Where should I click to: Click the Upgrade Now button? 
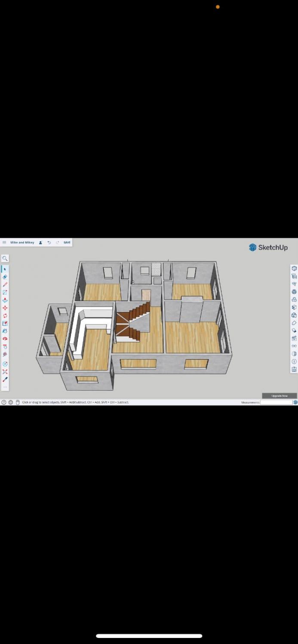279,395
